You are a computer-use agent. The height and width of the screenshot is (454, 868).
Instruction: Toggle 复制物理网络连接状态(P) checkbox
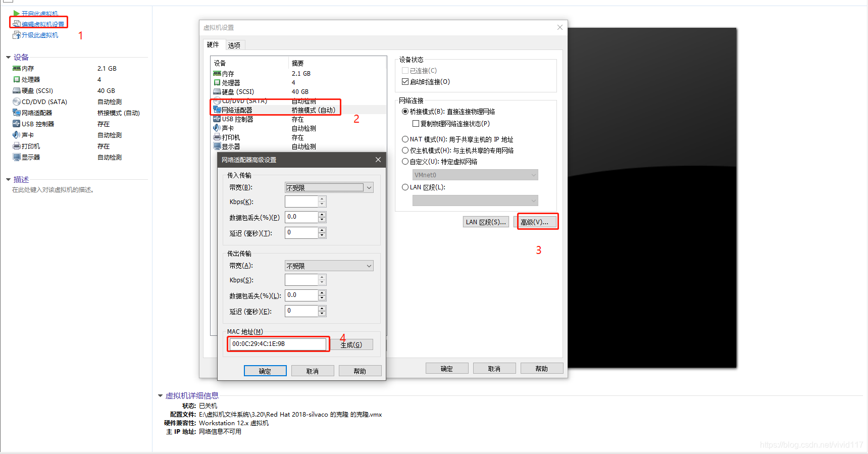[416, 124]
